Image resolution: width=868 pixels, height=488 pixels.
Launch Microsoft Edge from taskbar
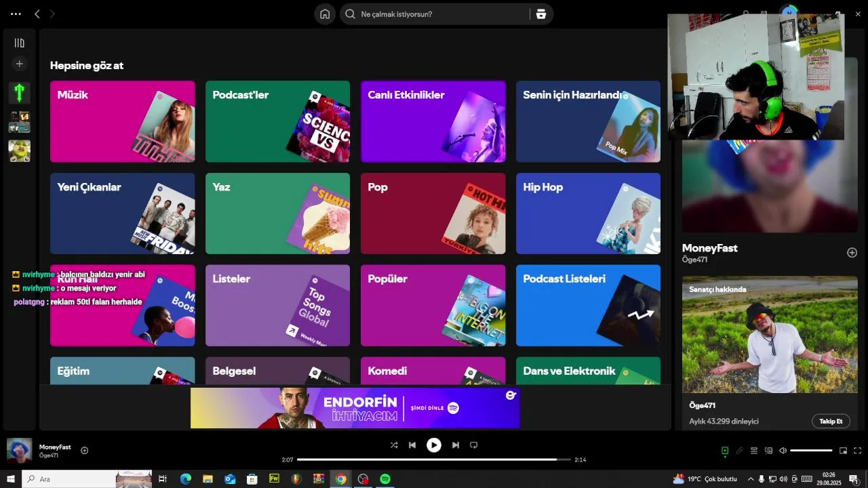pos(185,479)
